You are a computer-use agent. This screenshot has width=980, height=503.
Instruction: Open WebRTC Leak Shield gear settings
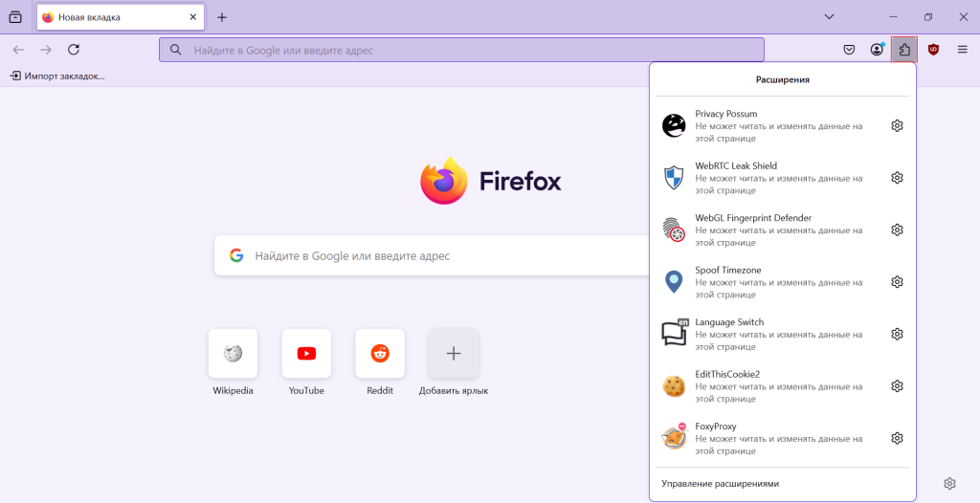[x=897, y=178]
